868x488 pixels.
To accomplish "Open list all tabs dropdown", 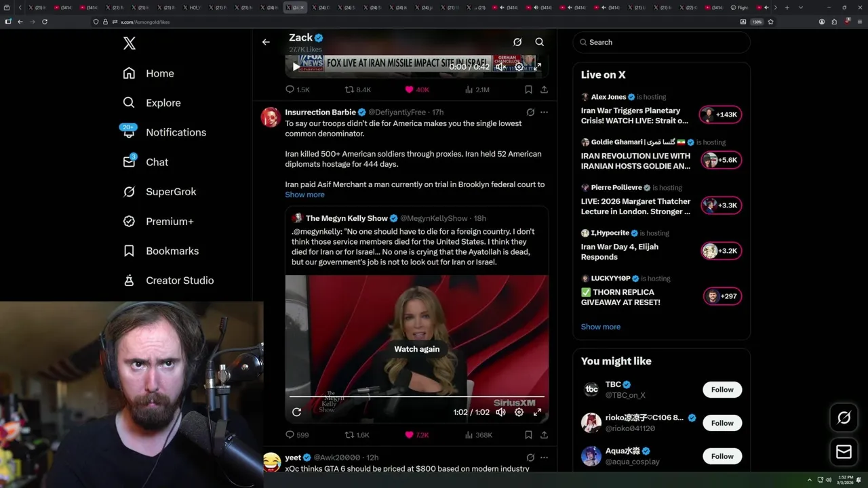I will 801,7.
